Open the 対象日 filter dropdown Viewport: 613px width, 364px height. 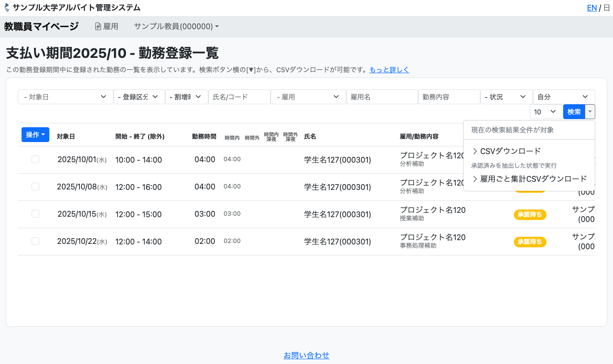click(65, 97)
